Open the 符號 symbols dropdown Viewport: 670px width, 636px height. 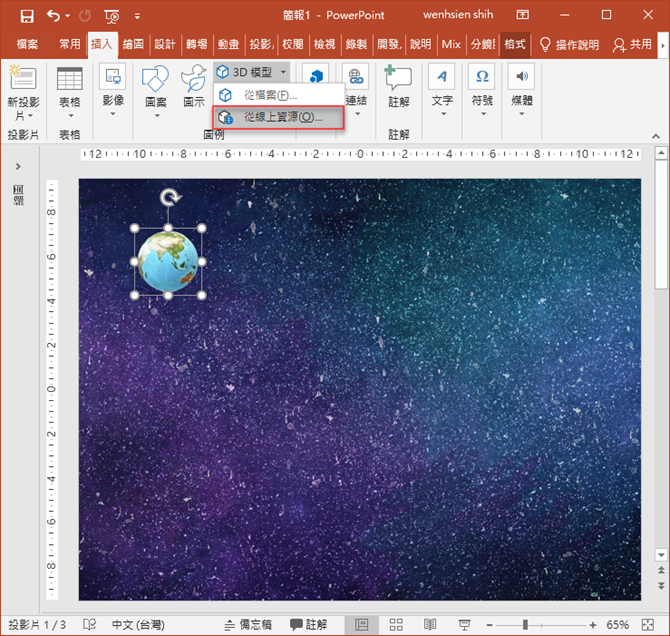click(x=482, y=90)
